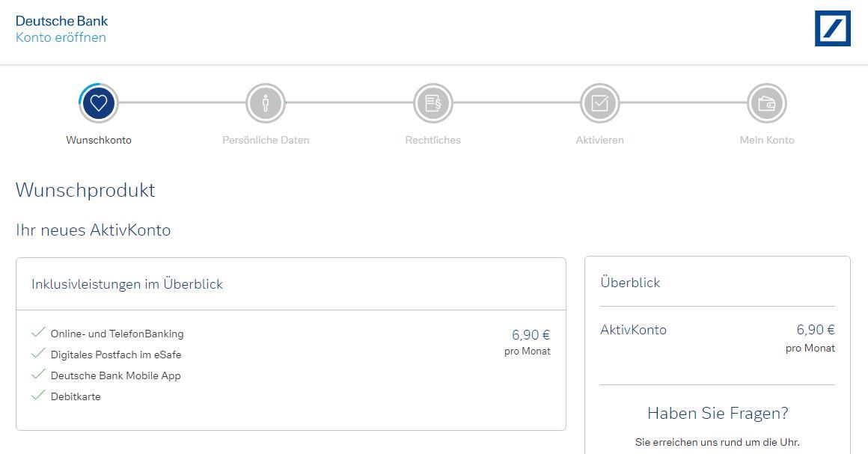Click the Haben Sie Fragen? heading

[717, 414]
